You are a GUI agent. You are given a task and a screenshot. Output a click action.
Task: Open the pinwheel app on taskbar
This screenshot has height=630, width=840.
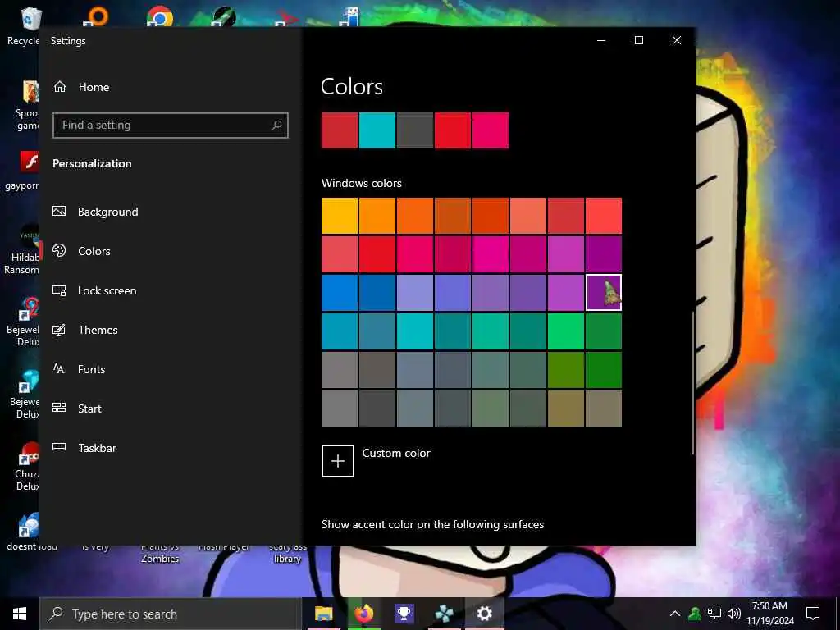pyautogui.click(x=444, y=614)
